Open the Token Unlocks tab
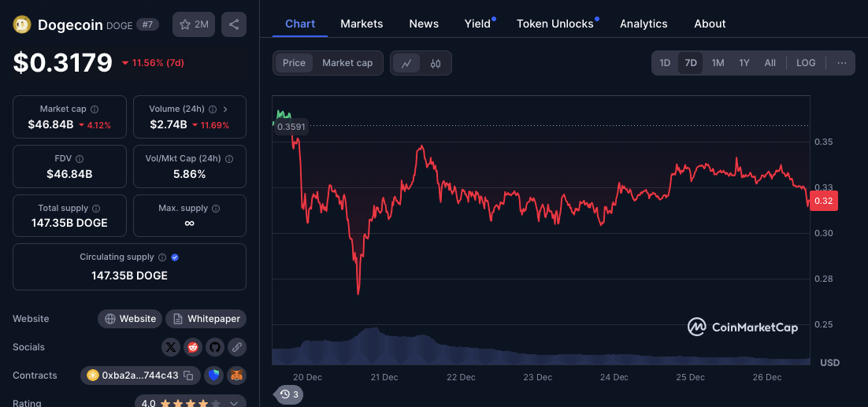 tap(555, 24)
